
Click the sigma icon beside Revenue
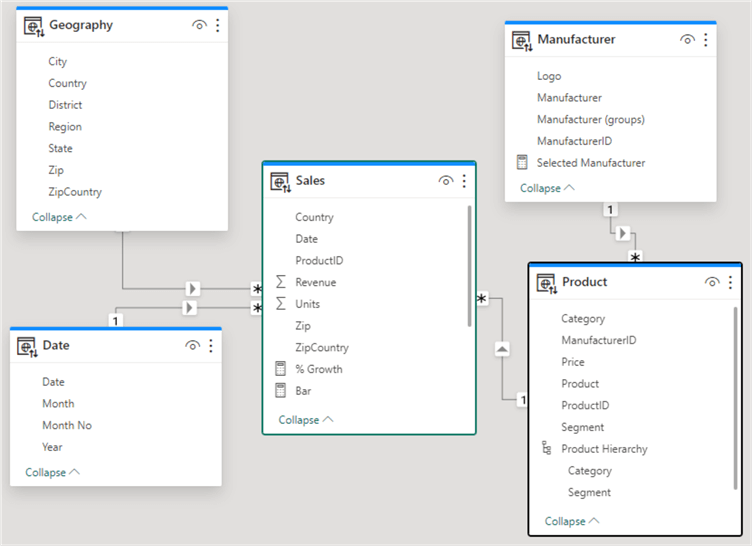280,282
